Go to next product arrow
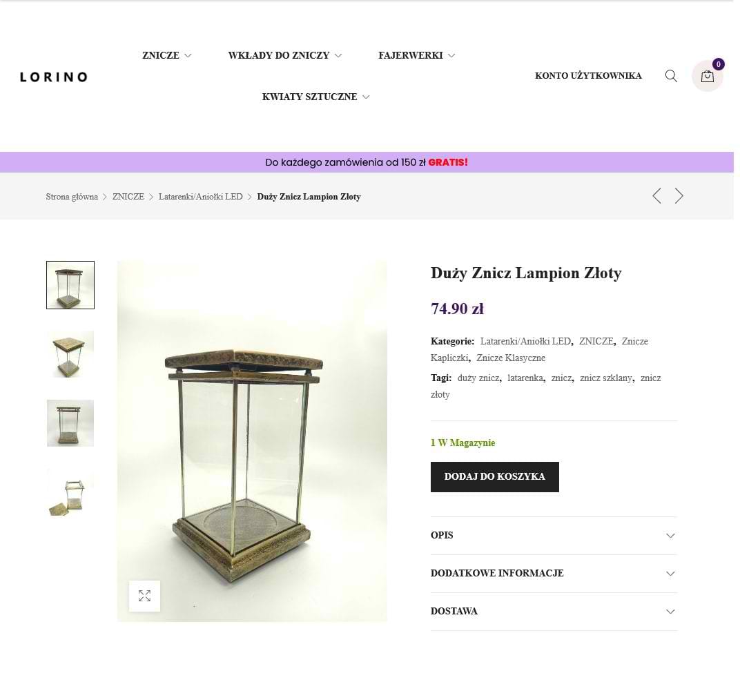Viewport: 740px width, 700px height. pyautogui.click(x=679, y=196)
